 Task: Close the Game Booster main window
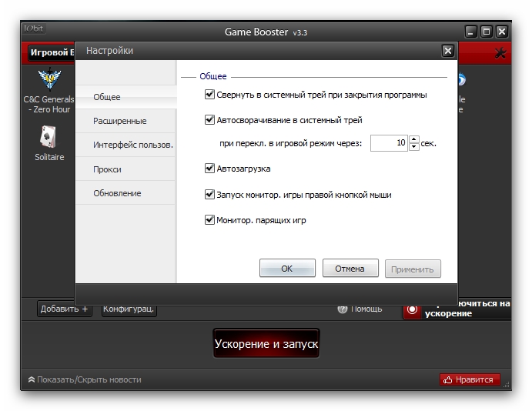(502, 32)
